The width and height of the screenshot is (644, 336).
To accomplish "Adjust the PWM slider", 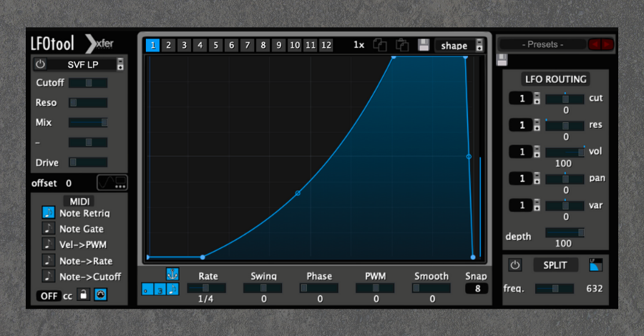I will [x=375, y=288].
